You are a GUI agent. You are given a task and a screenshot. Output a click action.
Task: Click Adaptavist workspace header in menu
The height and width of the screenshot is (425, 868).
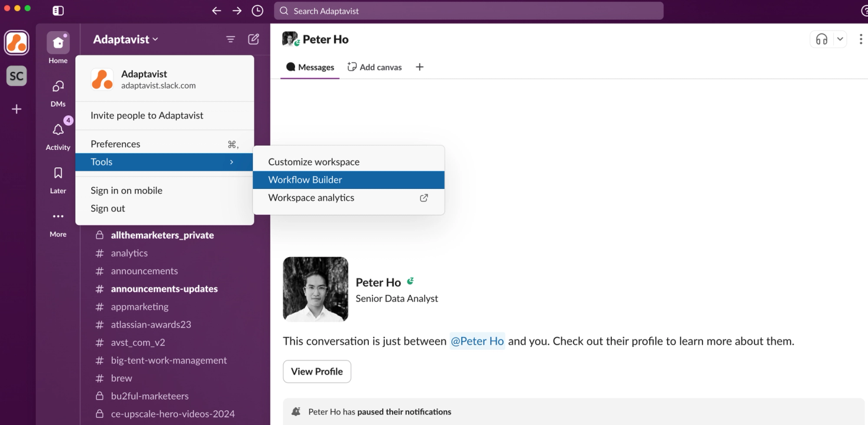[165, 79]
